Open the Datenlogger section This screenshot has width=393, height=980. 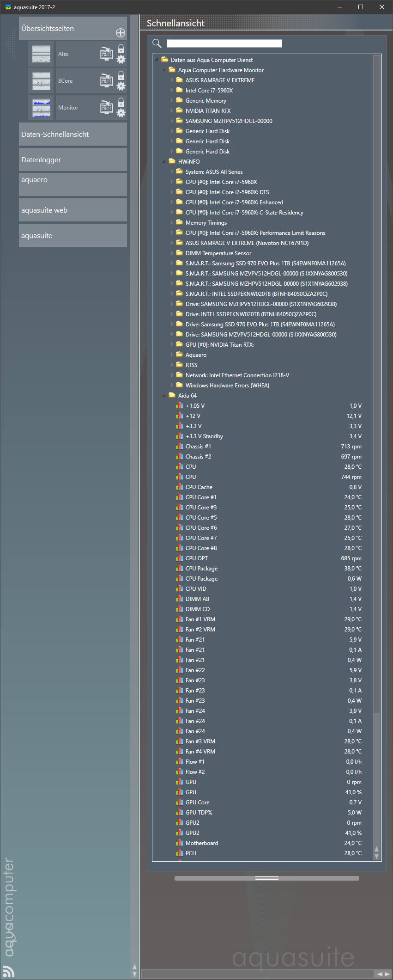click(x=73, y=159)
